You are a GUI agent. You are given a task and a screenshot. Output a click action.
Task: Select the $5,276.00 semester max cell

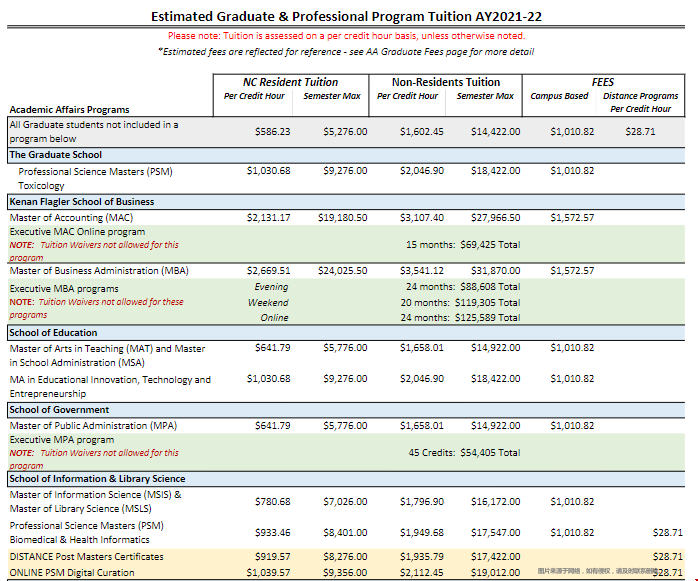tap(345, 132)
